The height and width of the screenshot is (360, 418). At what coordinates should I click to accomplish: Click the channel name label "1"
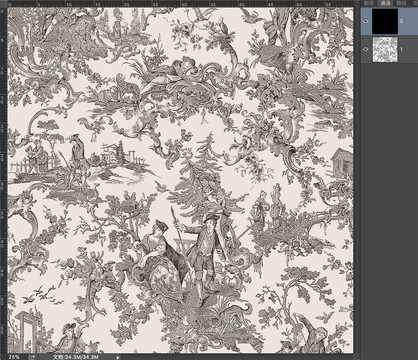401,49
